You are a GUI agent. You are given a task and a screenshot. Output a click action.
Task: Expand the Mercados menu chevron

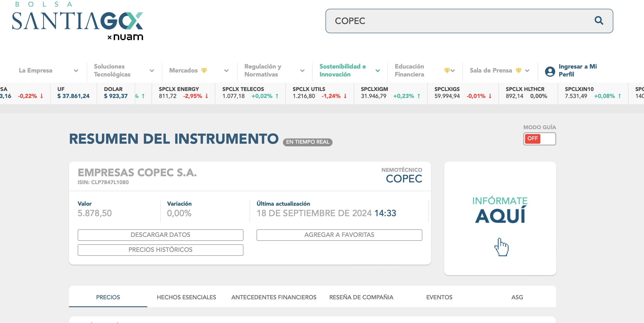point(227,71)
